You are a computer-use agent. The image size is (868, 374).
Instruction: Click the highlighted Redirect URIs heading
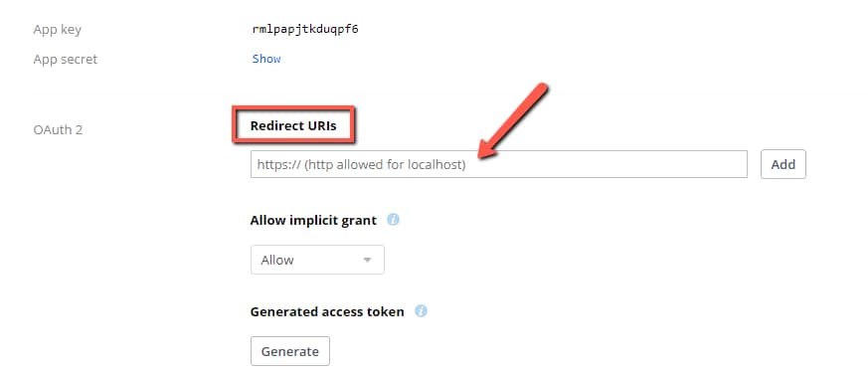click(x=293, y=125)
